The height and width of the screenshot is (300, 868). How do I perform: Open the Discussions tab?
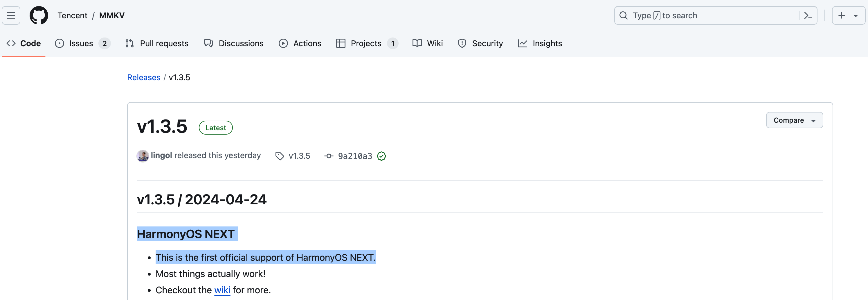(x=233, y=44)
